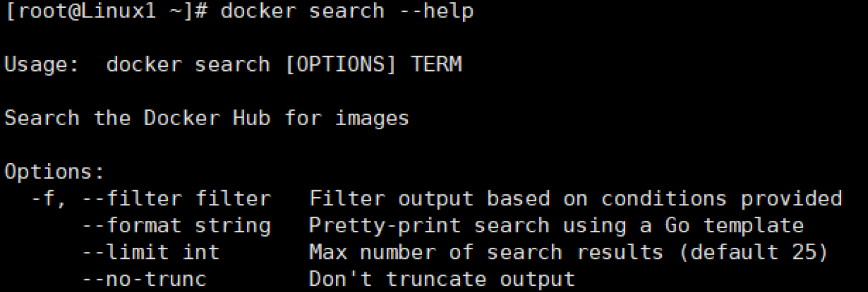868x292 pixels.
Task: Click the 'Options:' heading
Action: 55,172
